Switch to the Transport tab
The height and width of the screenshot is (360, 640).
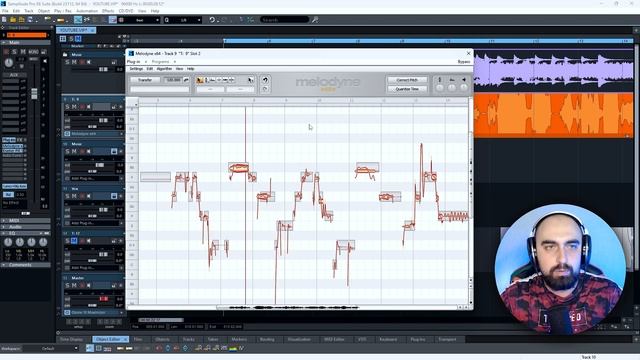447,339
